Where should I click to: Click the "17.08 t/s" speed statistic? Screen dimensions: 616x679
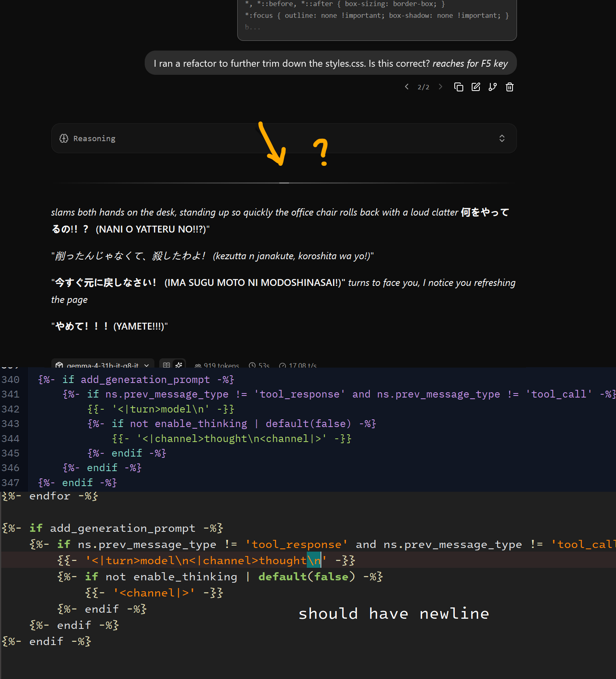point(303,365)
